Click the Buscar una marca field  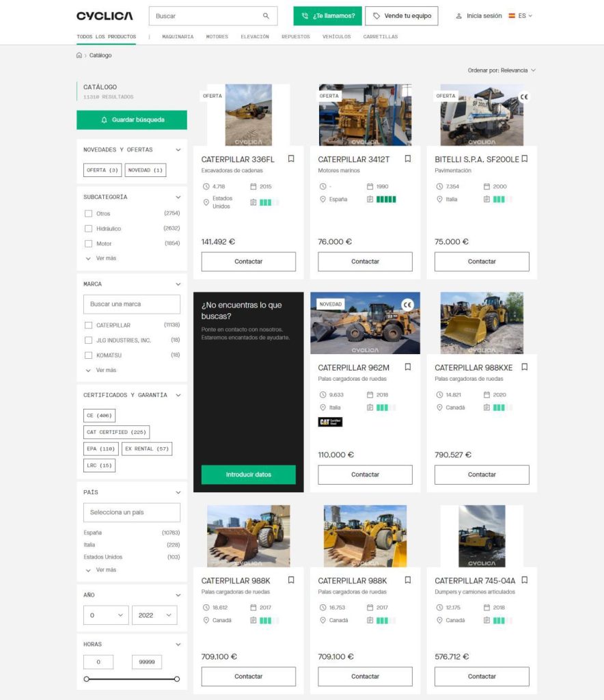(x=132, y=304)
